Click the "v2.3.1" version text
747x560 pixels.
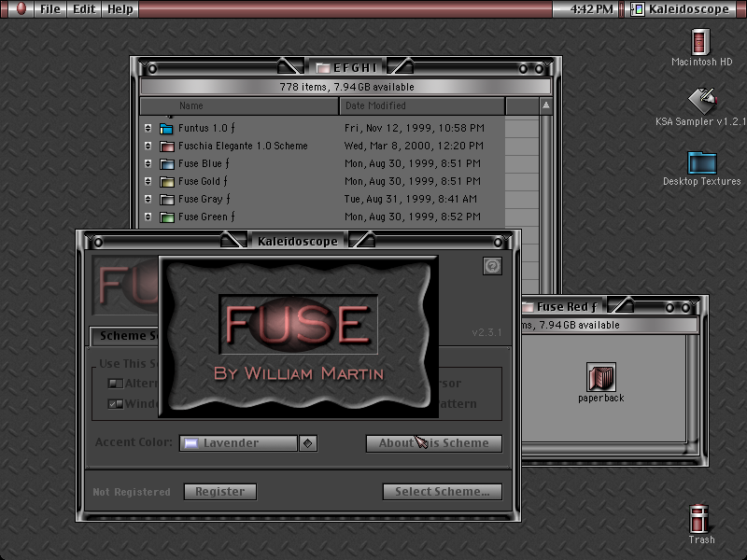486,332
